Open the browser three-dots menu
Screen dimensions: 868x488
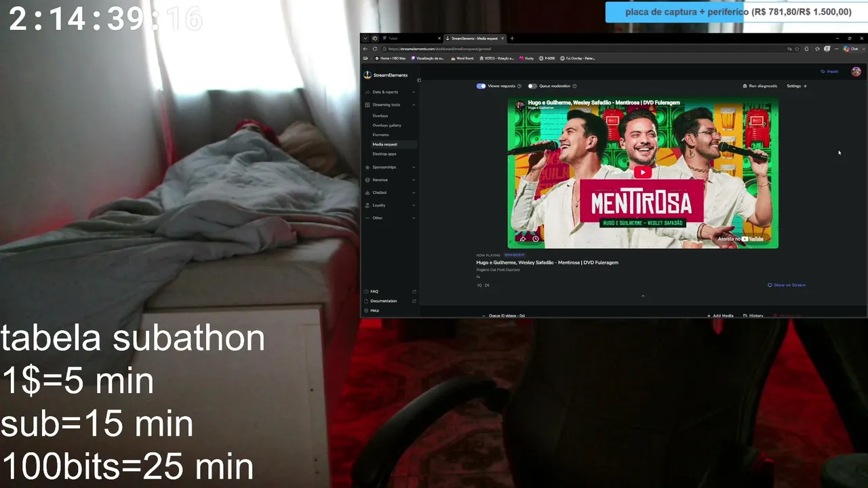click(x=836, y=49)
